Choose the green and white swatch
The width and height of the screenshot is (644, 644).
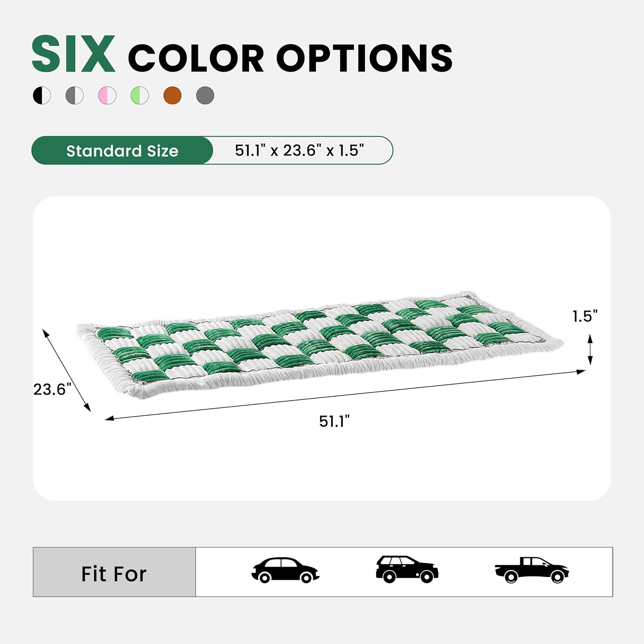click(140, 95)
